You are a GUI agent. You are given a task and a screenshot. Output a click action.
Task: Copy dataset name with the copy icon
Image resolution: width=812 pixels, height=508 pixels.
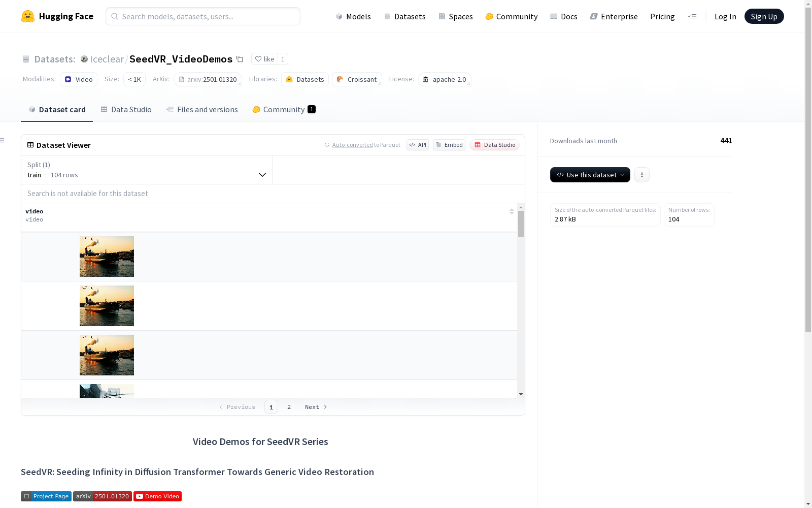(x=240, y=59)
